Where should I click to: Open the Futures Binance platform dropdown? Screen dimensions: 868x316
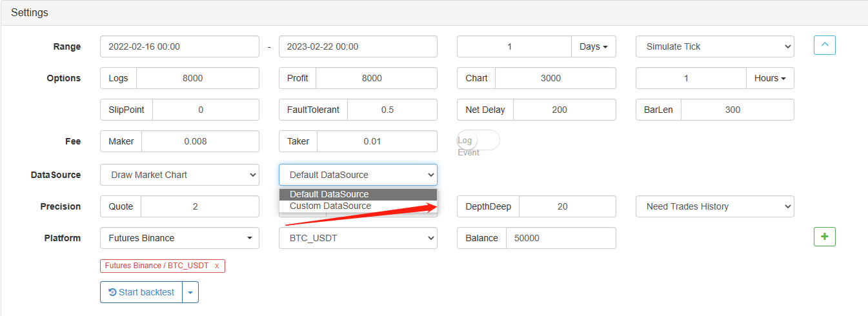point(179,238)
